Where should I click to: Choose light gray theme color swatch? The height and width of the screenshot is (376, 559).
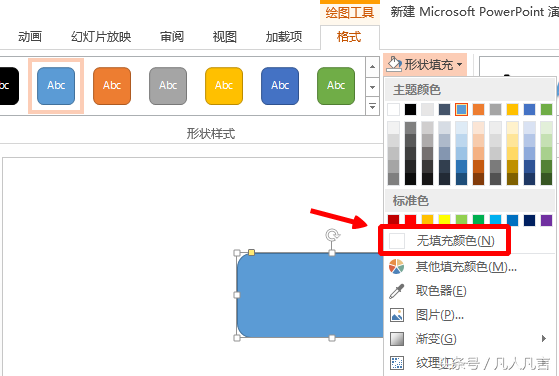pyautogui.click(x=427, y=109)
